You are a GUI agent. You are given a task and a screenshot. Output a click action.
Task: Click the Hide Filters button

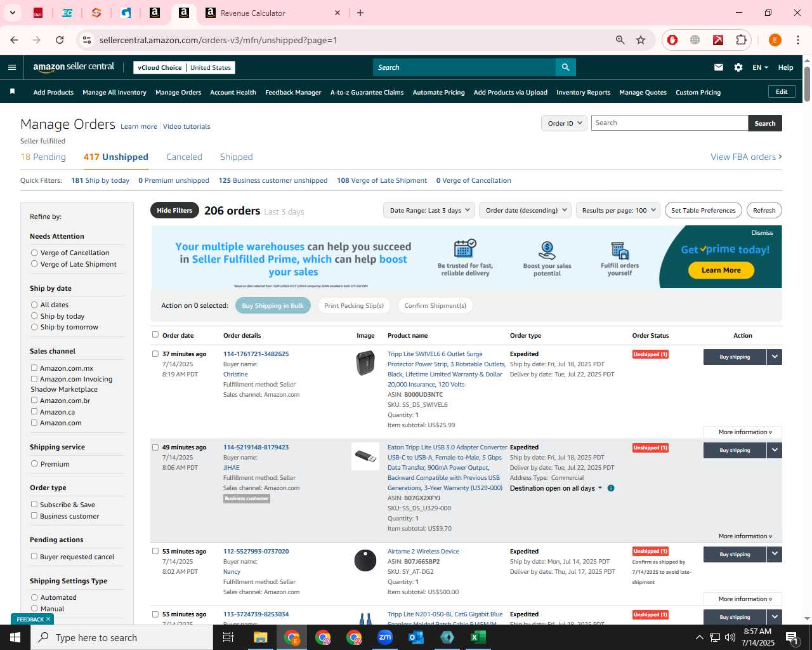pyautogui.click(x=174, y=210)
